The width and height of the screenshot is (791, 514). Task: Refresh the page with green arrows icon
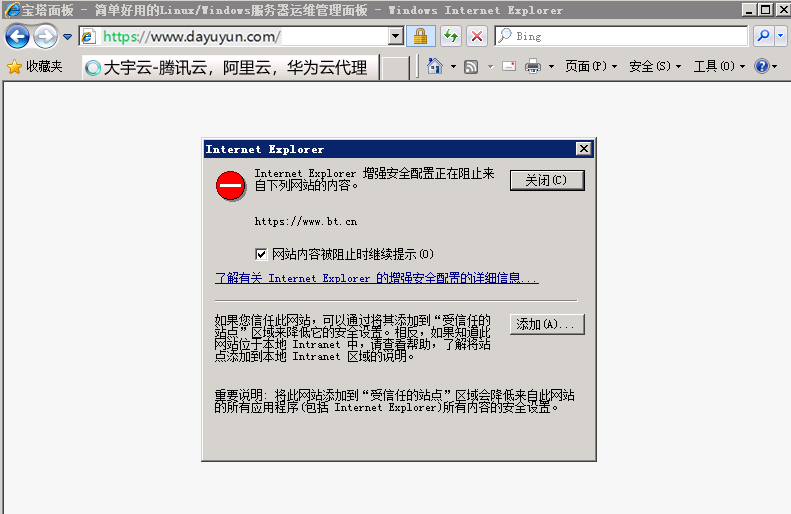coord(450,36)
